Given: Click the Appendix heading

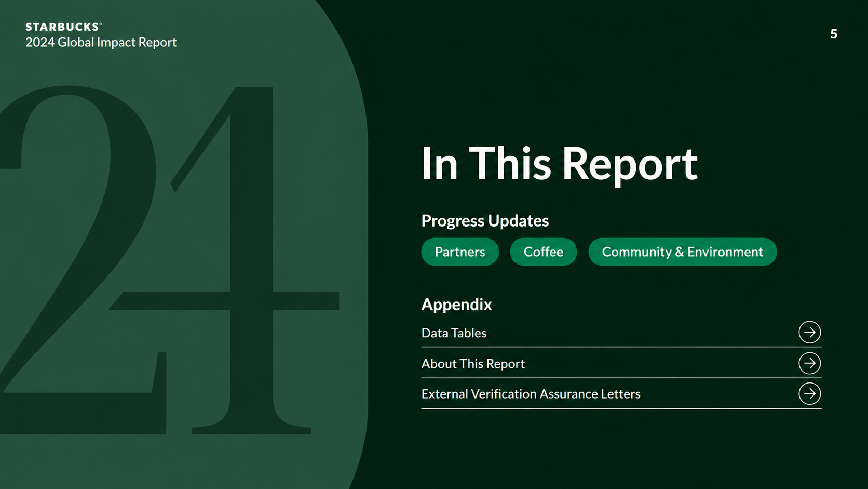Looking at the screenshot, I should pos(456,305).
